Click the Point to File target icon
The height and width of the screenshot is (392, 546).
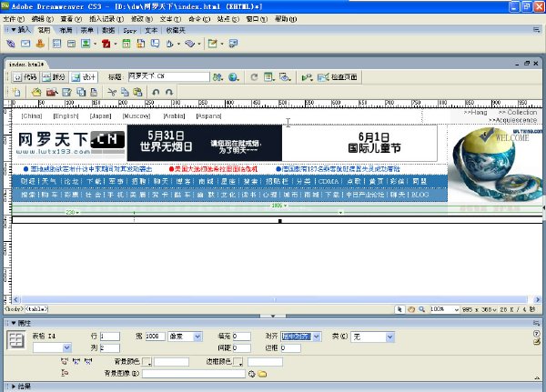coord(252,374)
